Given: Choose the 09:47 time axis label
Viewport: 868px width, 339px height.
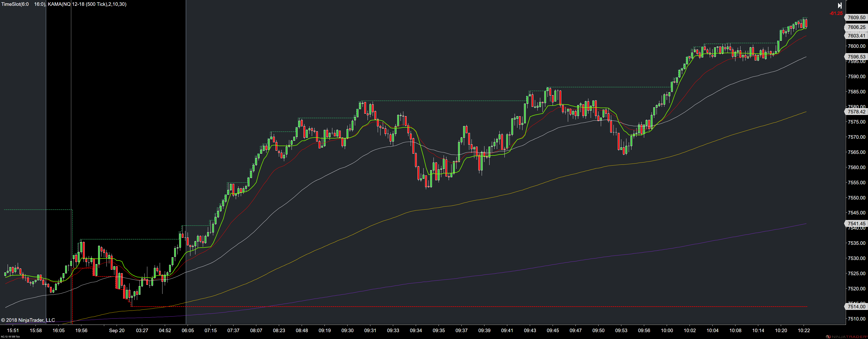Looking at the screenshot, I should (x=575, y=331).
